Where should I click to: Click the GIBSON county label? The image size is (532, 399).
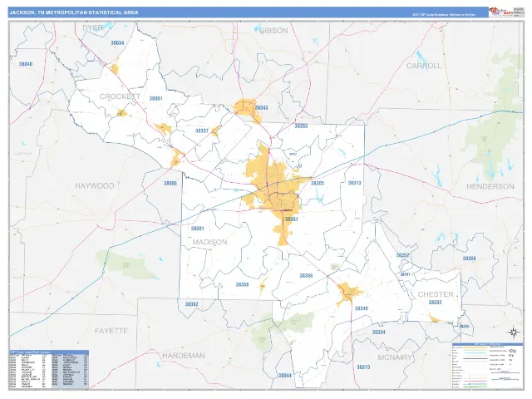coord(273,31)
